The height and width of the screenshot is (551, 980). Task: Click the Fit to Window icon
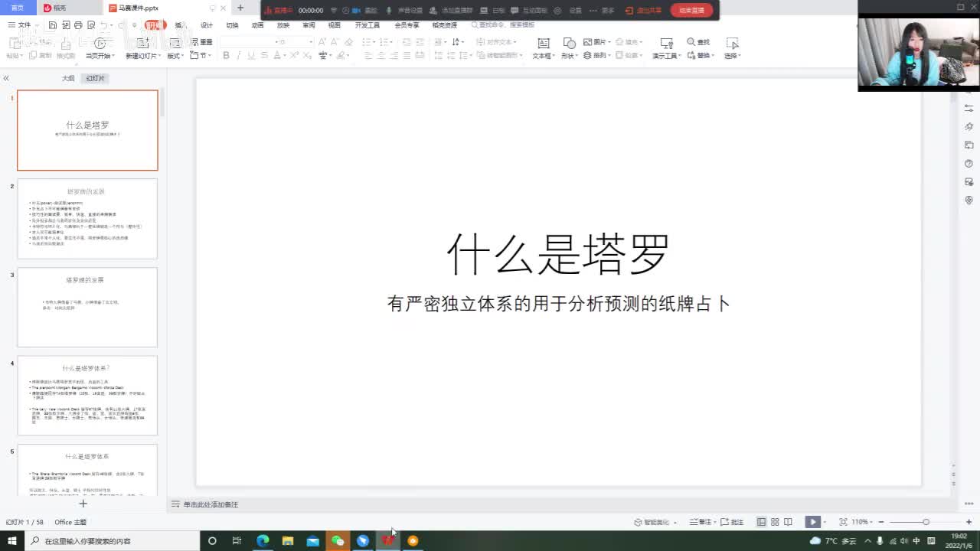843,522
